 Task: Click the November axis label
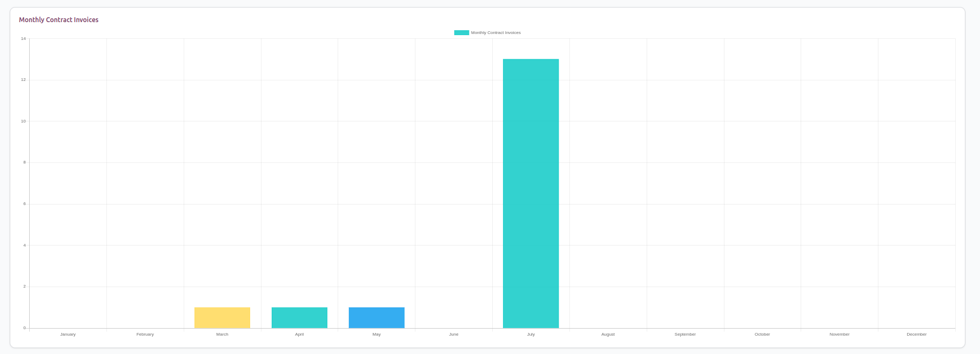click(840, 335)
